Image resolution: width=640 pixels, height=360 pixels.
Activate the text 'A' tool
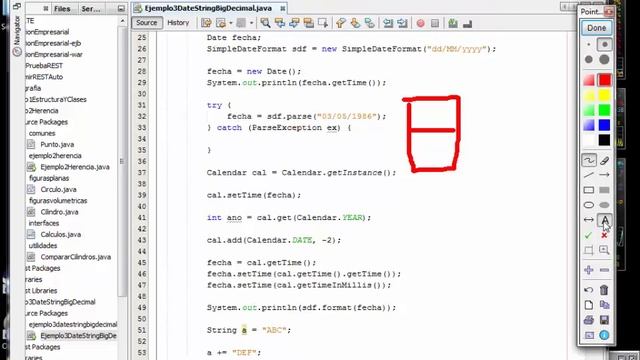pyautogui.click(x=604, y=220)
